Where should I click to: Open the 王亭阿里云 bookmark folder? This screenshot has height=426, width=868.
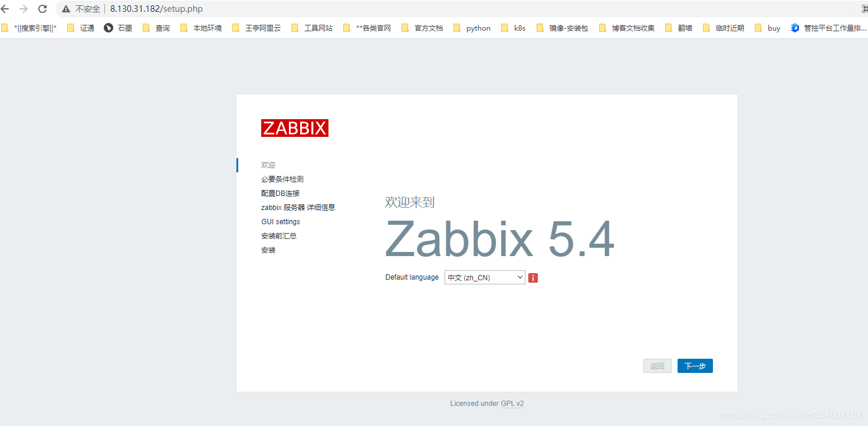(257, 28)
